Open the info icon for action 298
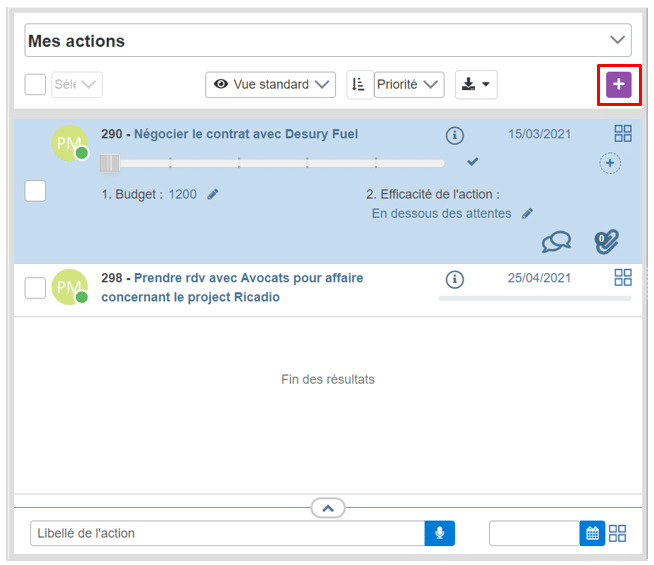 tap(455, 279)
